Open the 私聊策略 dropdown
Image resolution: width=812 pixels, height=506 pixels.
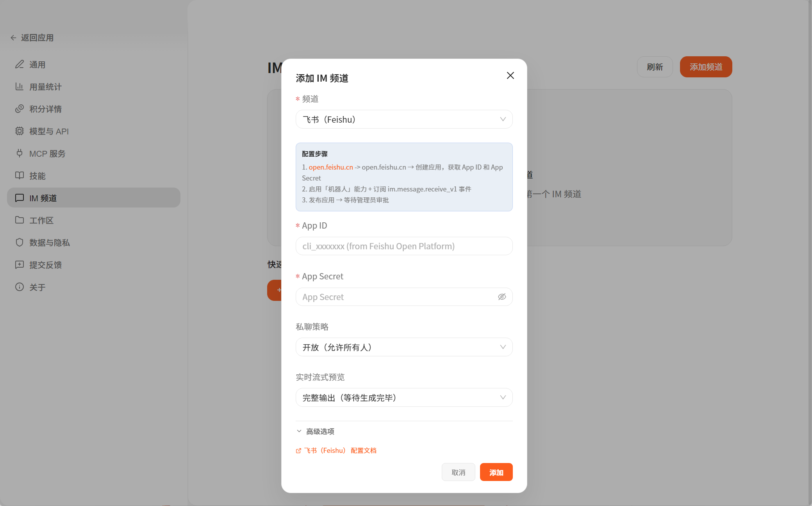coord(404,347)
